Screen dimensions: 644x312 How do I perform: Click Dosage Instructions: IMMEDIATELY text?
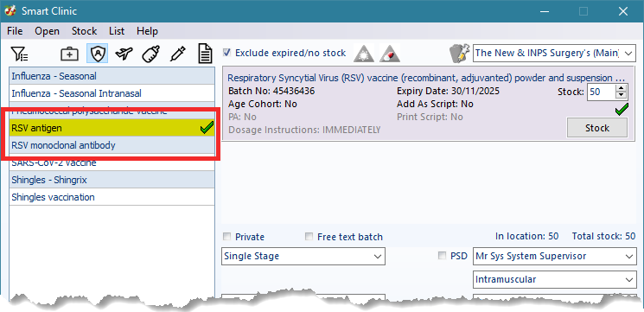click(x=304, y=130)
